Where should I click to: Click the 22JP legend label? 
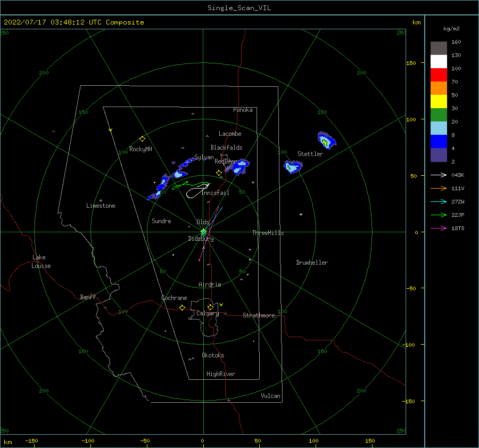click(458, 215)
